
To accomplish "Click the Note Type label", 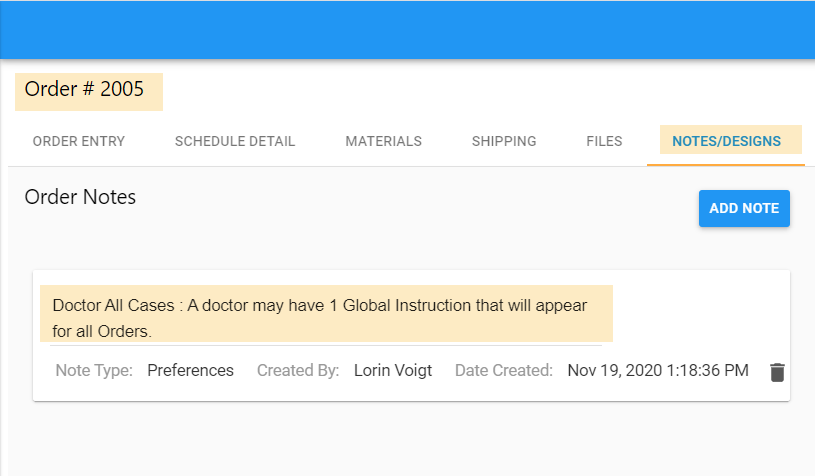I will 94,371.
